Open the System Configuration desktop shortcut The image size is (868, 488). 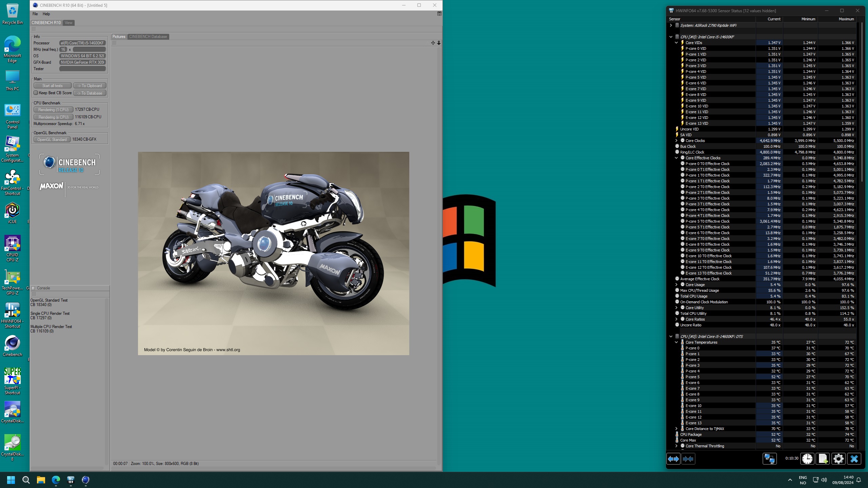[12, 149]
